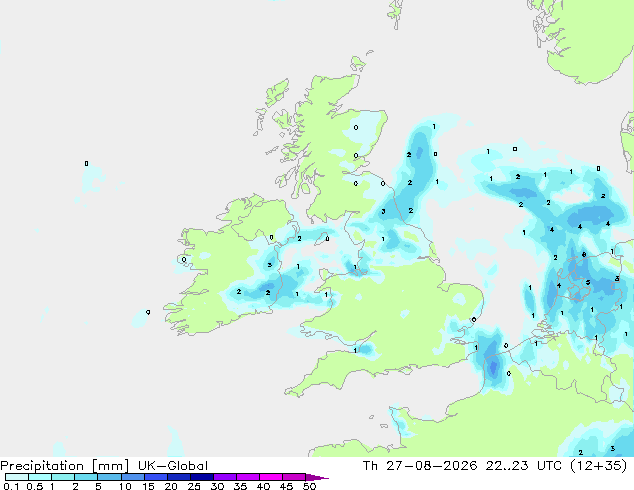
Task: Click the forecast date 'Th 27-08-2026'
Action: pyautogui.click(x=420, y=466)
